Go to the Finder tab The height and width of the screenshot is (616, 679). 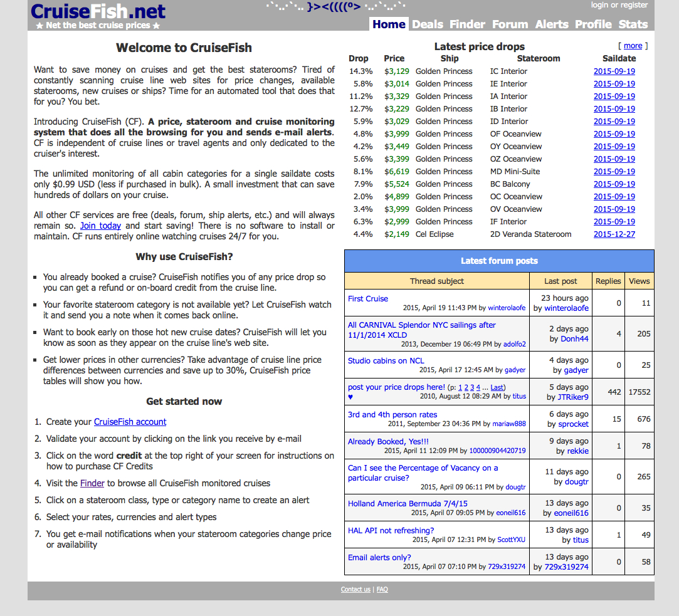(467, 24)
